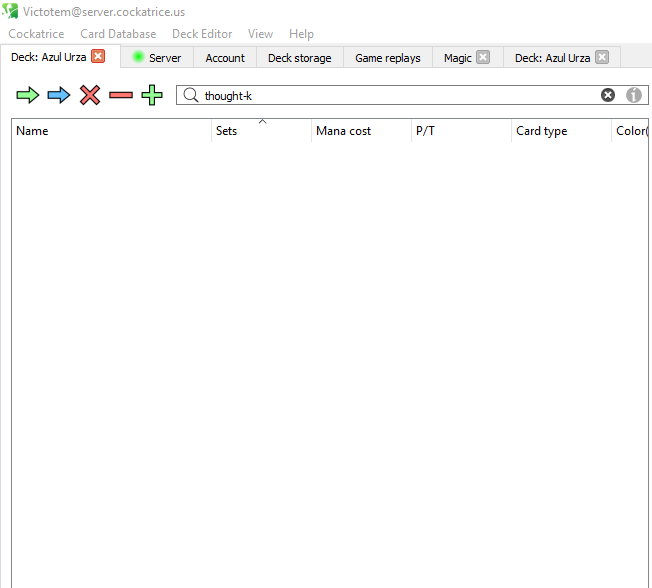Sort cards by the Mana cost header
The height and width of the screenshot is (588, 652).
click(x=361, y=131)
